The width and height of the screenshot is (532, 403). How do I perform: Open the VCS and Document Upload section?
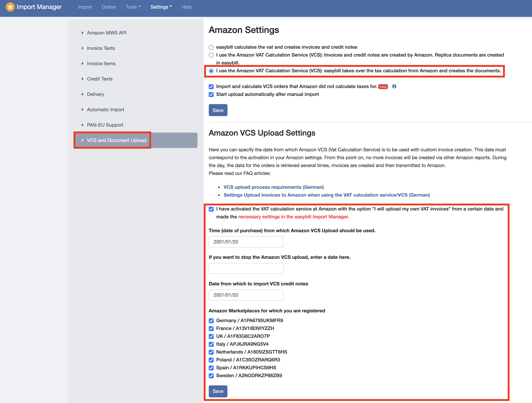point(136,140)
